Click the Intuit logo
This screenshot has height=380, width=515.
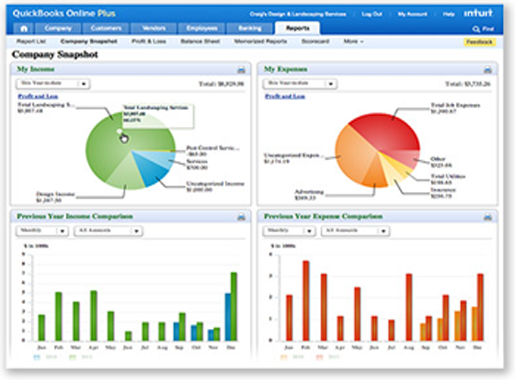(478, 13)
